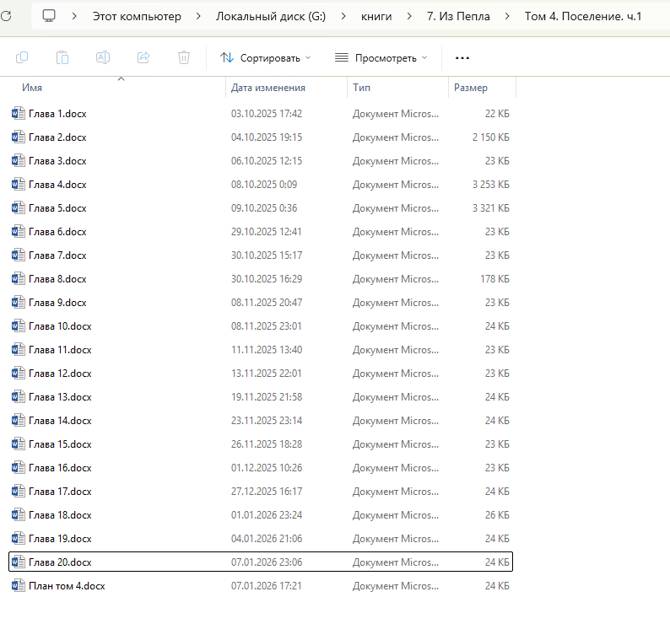Image resolution: width=670 pixels, height=640 pixels.
Task: Click the Share icon in the toolbar
Action: [x=143, y=58]
